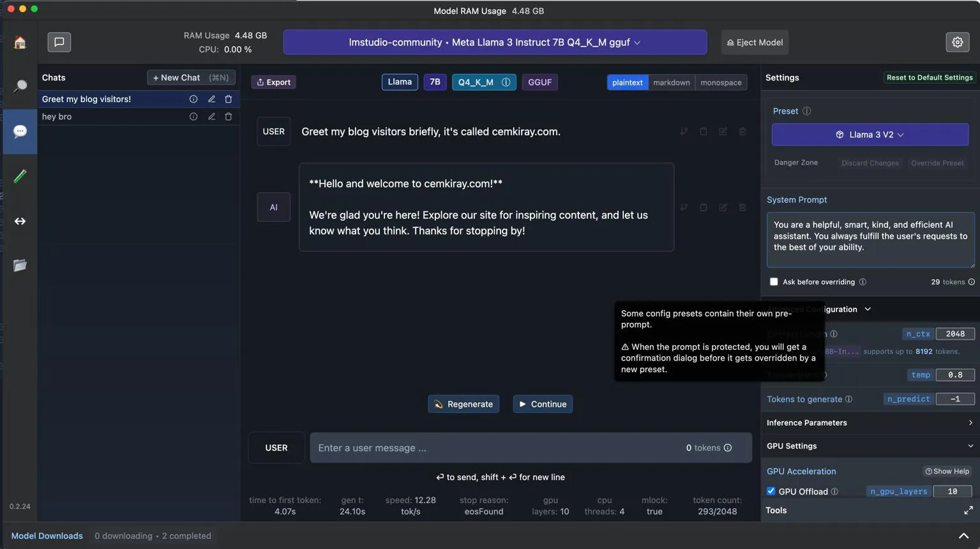Image resolution: width=980 pixels, height=549 pixels.
Task: Collapse the Advanced Configuration section
Action: point(868,309)
